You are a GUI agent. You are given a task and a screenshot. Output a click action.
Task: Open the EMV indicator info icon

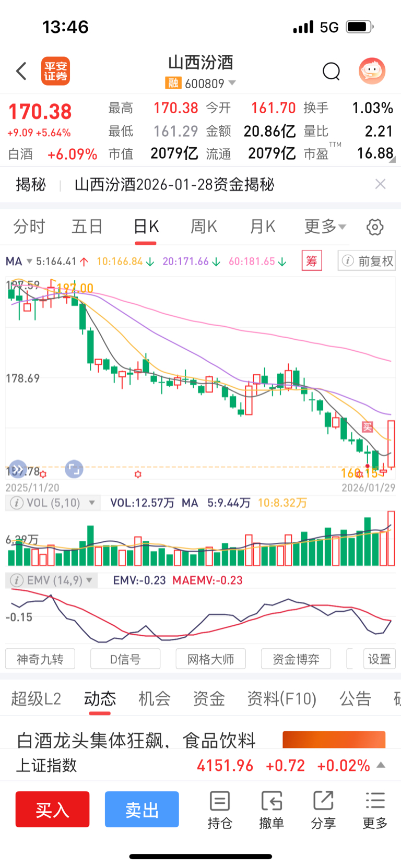[17, 580]
